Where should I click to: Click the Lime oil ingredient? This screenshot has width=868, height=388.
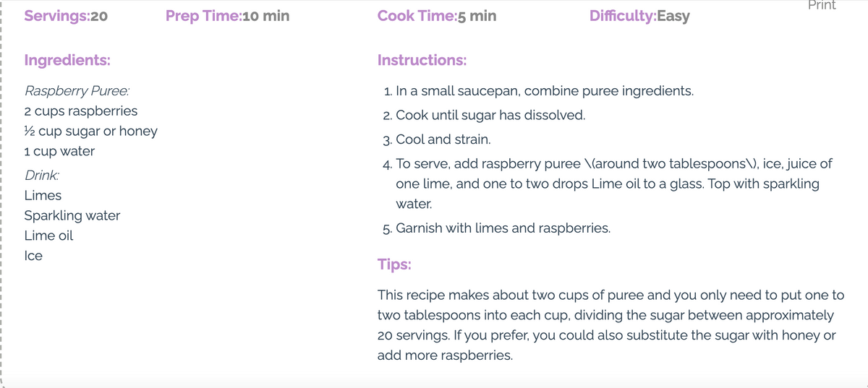(48, 236)
